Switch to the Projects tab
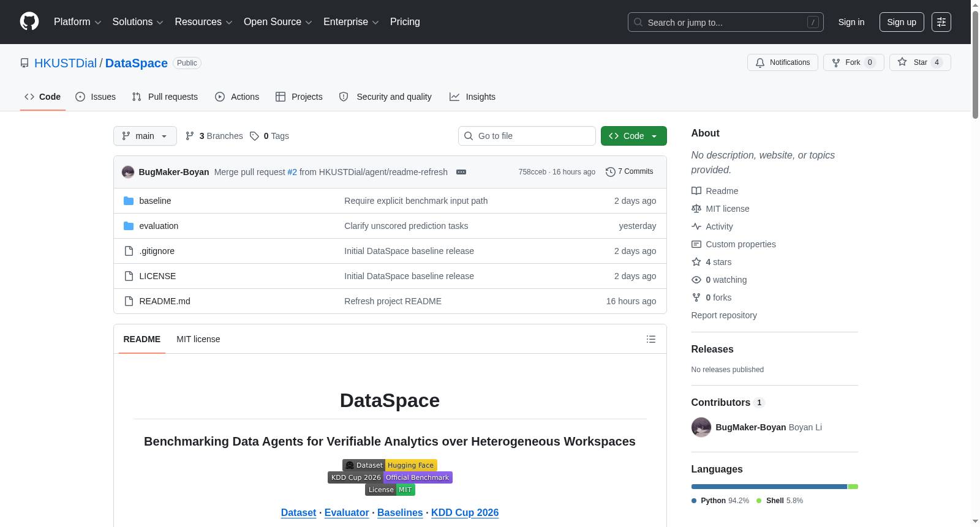Screen dimensions: 980x527 [x=299, y=97]
